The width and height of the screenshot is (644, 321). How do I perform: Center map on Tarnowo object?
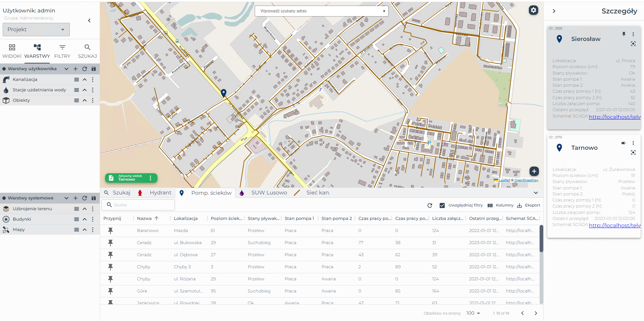coord(633,152)
